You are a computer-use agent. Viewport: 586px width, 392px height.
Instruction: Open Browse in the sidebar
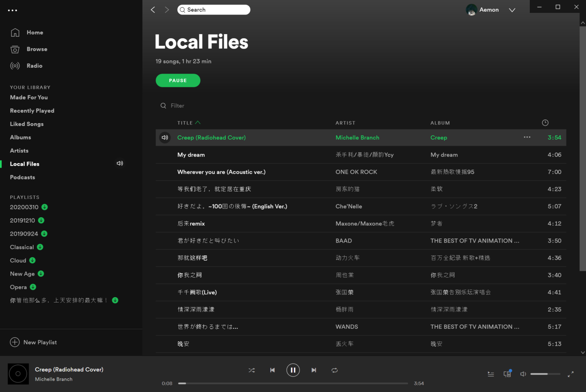point(37,49)
